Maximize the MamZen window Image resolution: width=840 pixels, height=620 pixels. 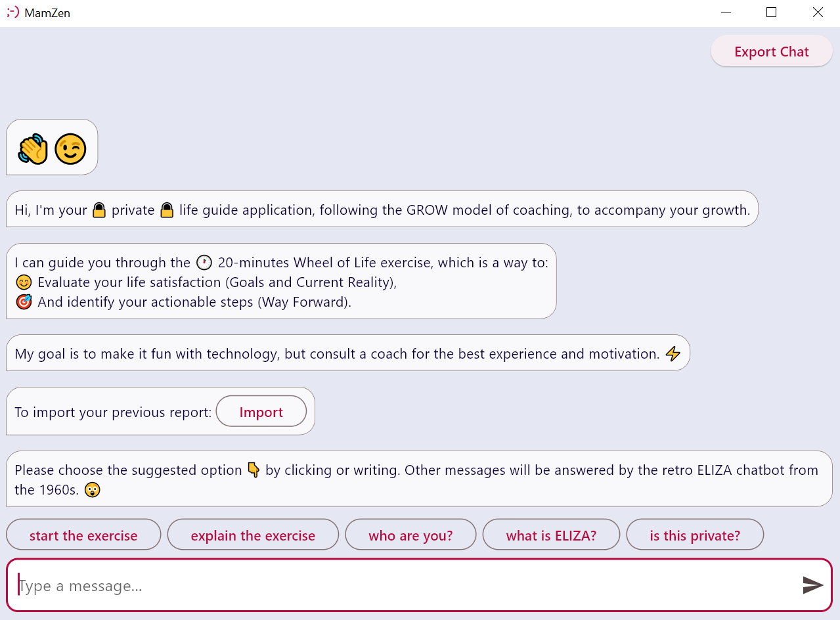coord(771,12)
